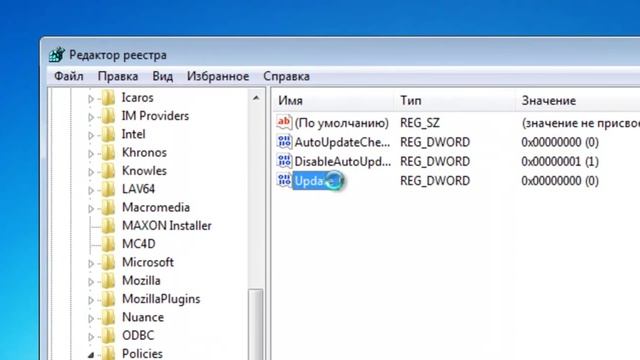Select the Policies key label
This screenshot has height=360, width=640.
142,353
